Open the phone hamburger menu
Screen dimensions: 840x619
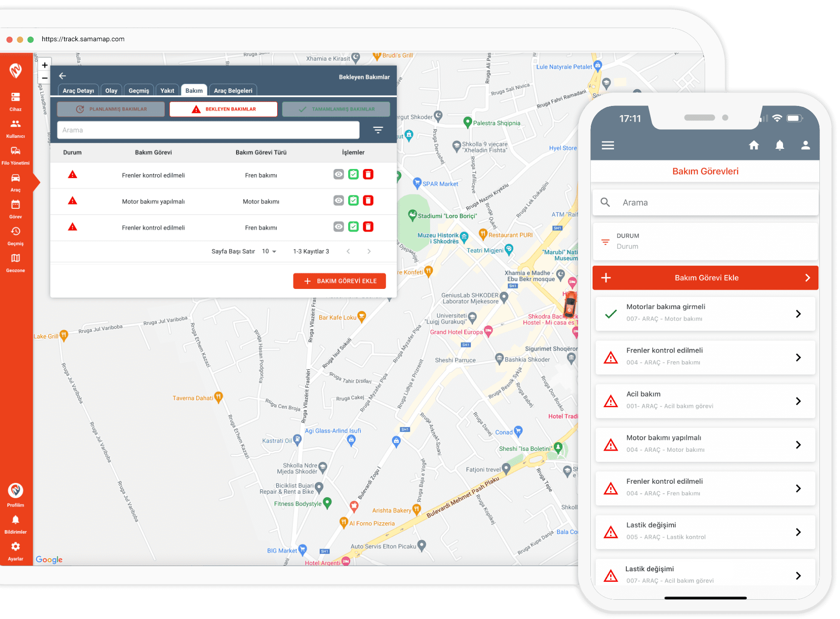(608, 145)
